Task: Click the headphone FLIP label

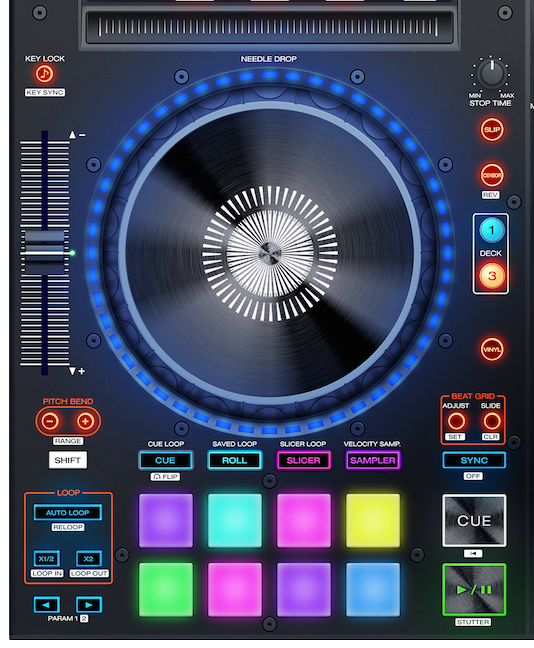Action: point(165,477)
